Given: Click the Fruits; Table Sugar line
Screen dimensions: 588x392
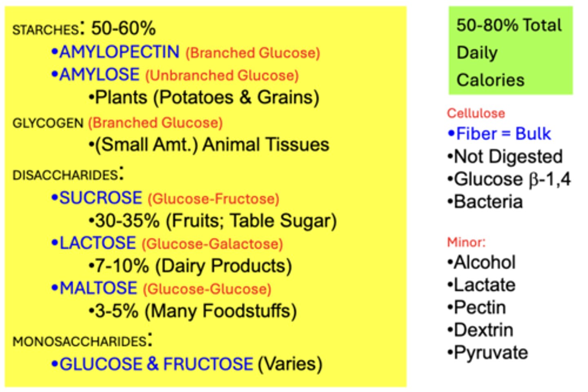Looking at the screenshot, I should click(213, 221).
